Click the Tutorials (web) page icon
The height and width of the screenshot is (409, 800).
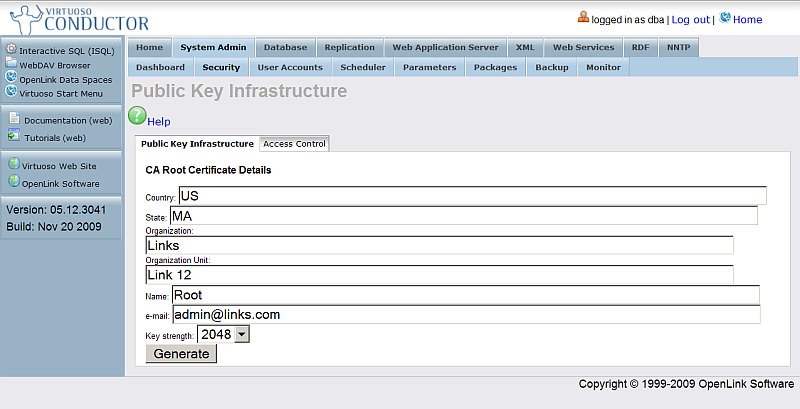click(x=14, y=136)
